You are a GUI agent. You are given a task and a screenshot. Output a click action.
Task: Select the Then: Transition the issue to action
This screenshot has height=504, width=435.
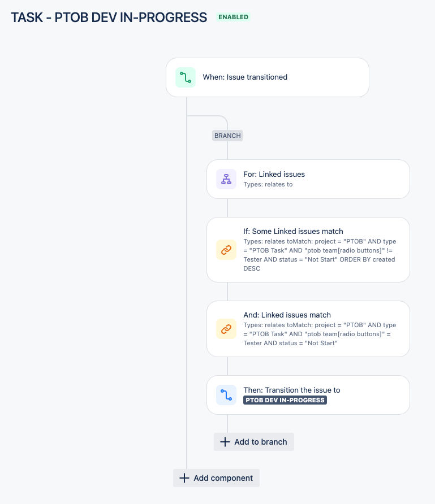[308, 395]
